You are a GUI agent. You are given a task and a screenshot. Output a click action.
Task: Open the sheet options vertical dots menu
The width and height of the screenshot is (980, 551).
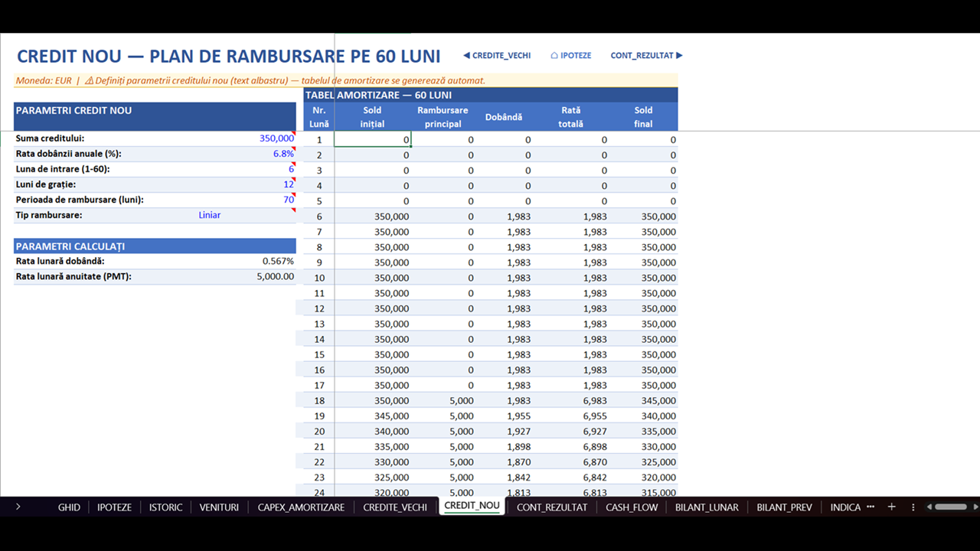[913, 507]
